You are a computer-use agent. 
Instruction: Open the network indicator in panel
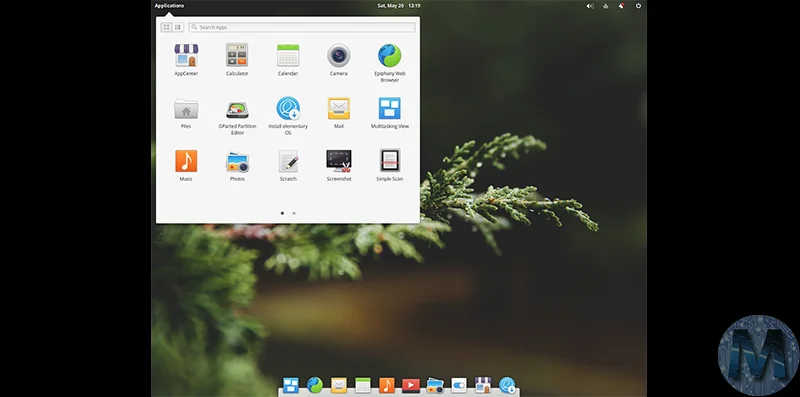tap(606, 6)
